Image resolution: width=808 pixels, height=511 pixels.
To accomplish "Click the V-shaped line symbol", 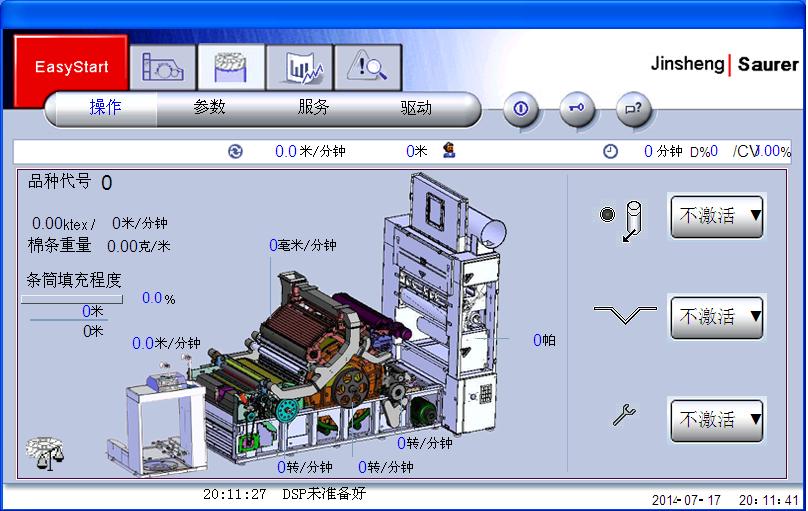I will (x=624, y=315).
